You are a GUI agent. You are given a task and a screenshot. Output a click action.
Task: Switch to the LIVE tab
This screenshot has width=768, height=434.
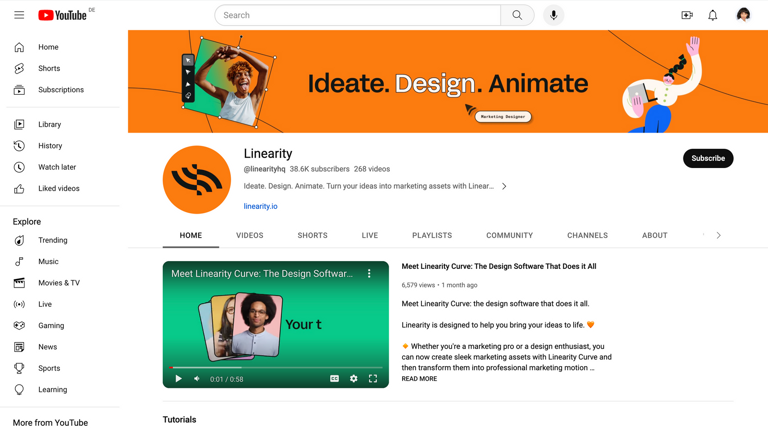[x=370, y=236]
